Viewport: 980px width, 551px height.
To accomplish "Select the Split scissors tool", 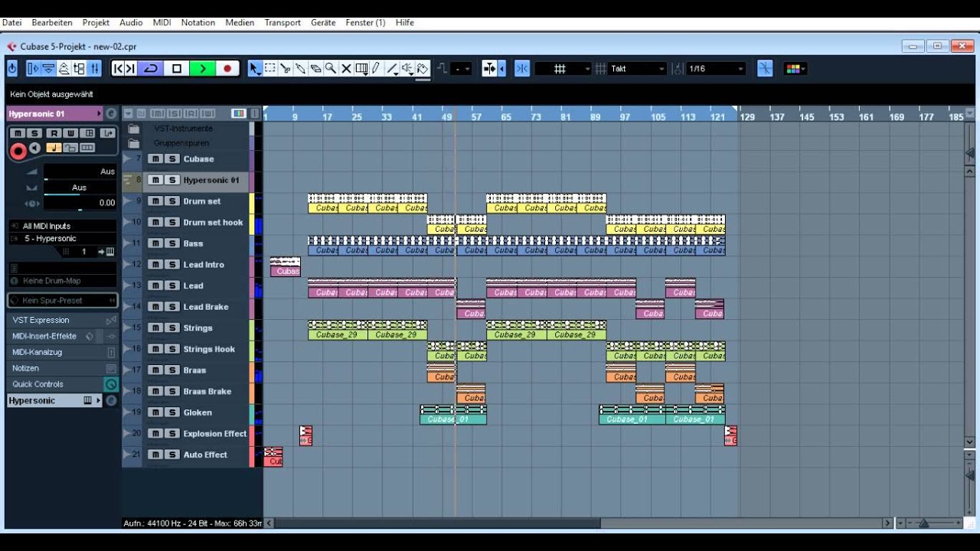I will coord(286,69).
